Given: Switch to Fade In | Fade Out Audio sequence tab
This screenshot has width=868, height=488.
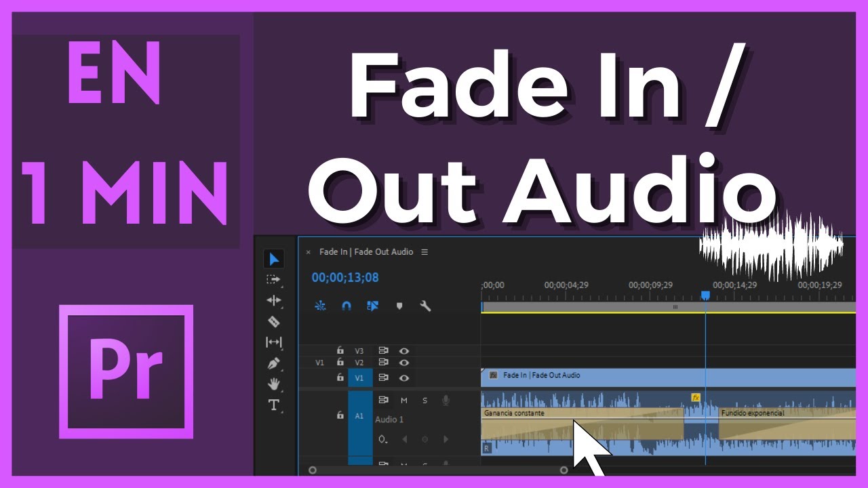Looking at the screenshot, I should pos(366,252).
